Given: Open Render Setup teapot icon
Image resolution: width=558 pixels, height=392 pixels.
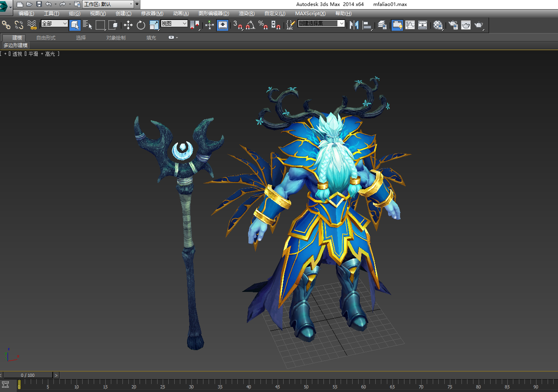Looking at the screenshot, I should (453, 25).
